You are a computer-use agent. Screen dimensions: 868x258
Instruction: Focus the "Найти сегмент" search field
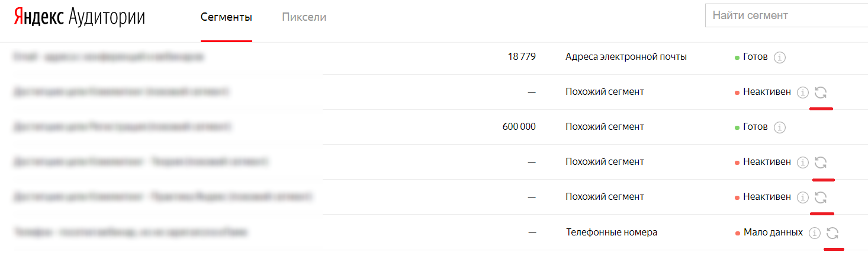click(786, 16)
